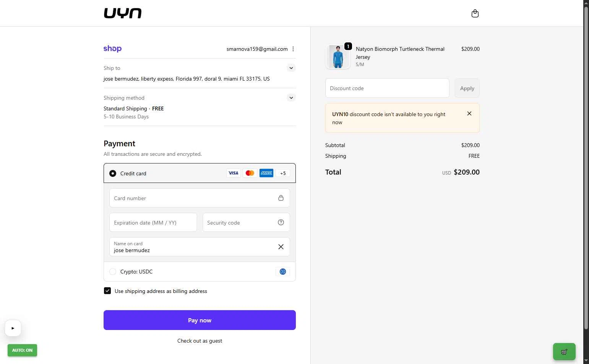Uncheck use shipping address as billing
The height and width of the screenshot is (364, 589).
[x=107, y=291]
